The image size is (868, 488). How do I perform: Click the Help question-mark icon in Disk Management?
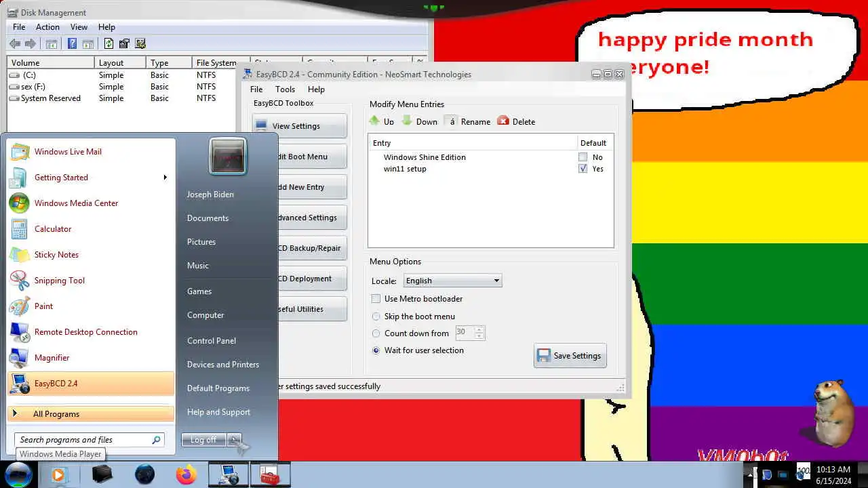72,44
